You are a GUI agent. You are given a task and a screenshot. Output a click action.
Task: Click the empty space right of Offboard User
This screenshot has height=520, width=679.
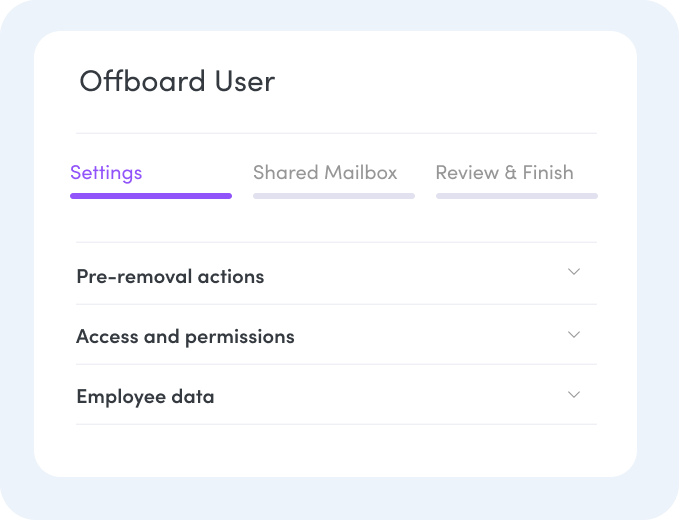[x=450, y=81]
